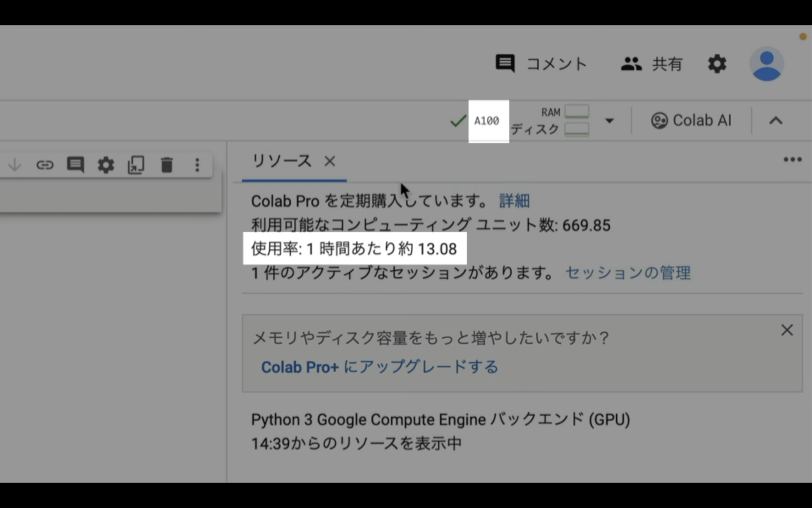Click the A100 runtime label
This screenshot has height=508, width=812.
click(487, 121)
